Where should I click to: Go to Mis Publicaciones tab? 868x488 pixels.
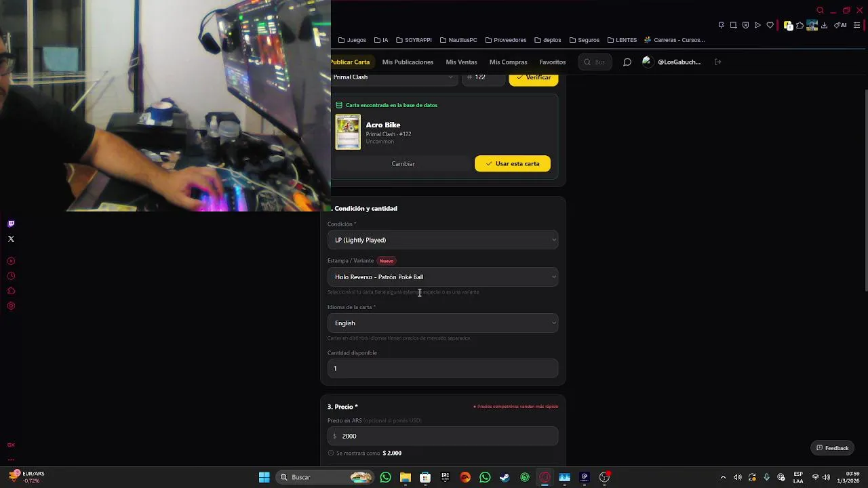pyautogui.click(x=408, y=62)
